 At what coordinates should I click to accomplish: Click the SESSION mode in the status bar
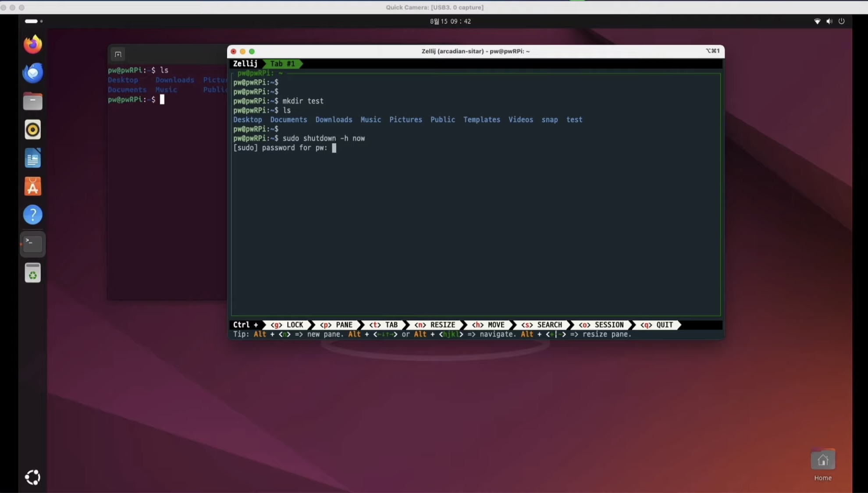(601, 325)
